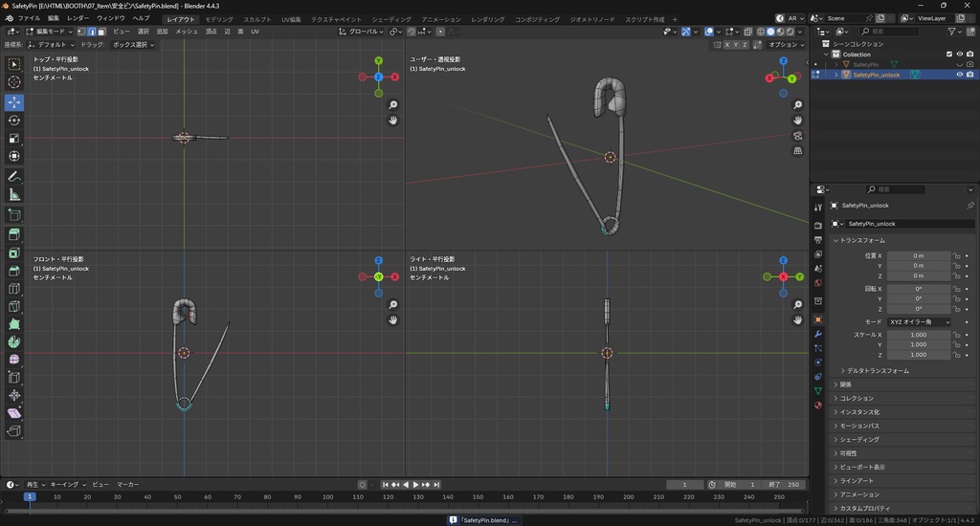The width and height of the screenshot is (980, 526).
Task: Select the combined Transform tool
Action: coord(13,156)
